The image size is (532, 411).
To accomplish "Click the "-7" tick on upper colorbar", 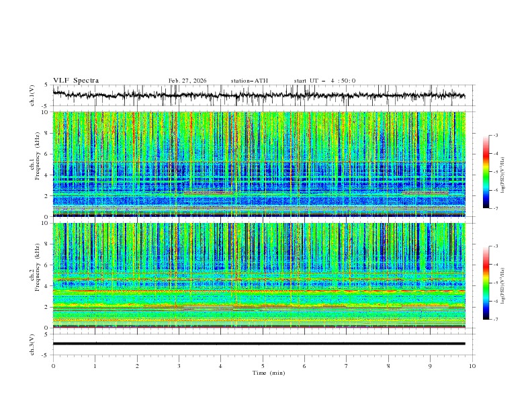I will click(x=496, y=208).
